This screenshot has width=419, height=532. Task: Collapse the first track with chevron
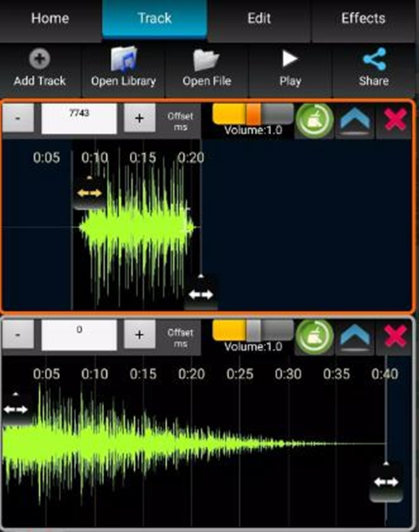point(355,120)
